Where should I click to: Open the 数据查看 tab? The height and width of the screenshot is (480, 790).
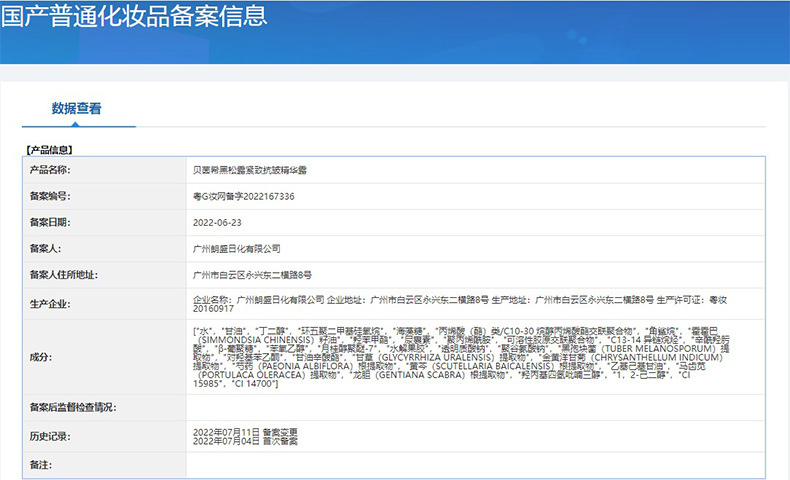77,108
